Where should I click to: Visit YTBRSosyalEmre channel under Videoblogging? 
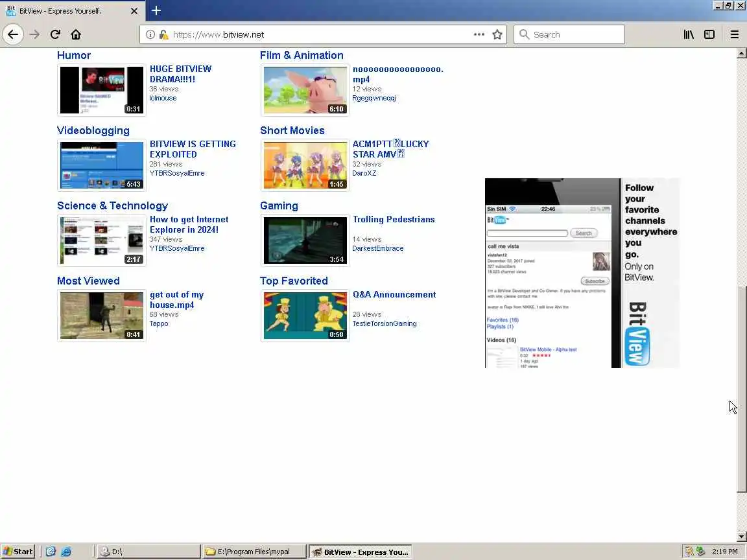177,173
